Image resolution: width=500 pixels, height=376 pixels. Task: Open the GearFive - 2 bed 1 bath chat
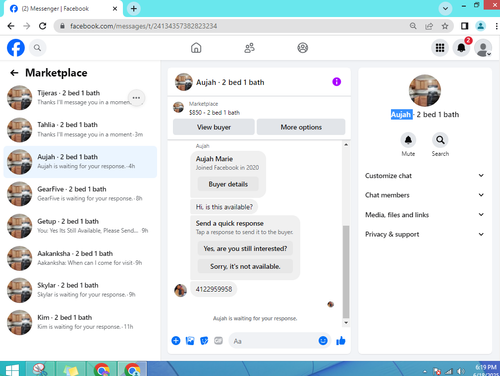pos(80,194)
